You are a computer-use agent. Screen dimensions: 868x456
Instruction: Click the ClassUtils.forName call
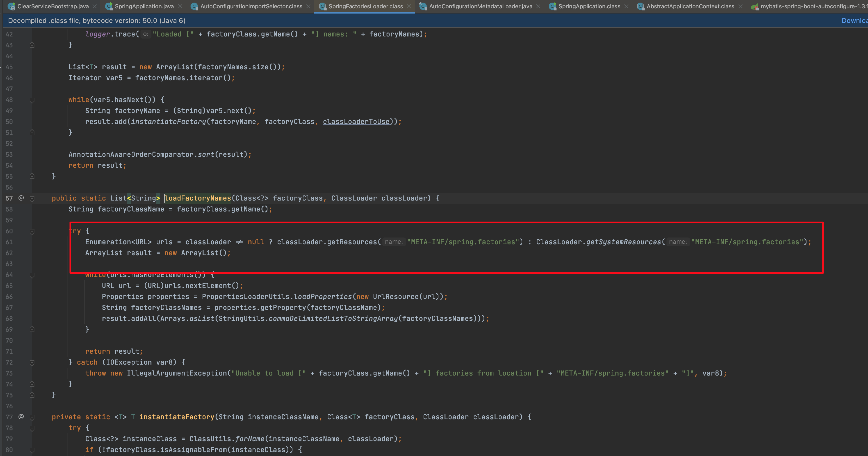(x=227, y=439)
